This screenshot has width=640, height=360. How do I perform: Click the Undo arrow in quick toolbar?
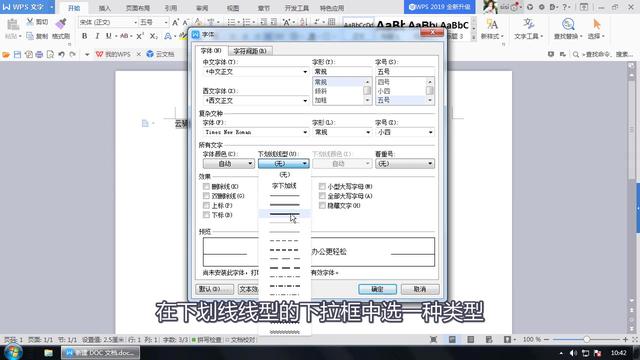click(x=61, y=54)
